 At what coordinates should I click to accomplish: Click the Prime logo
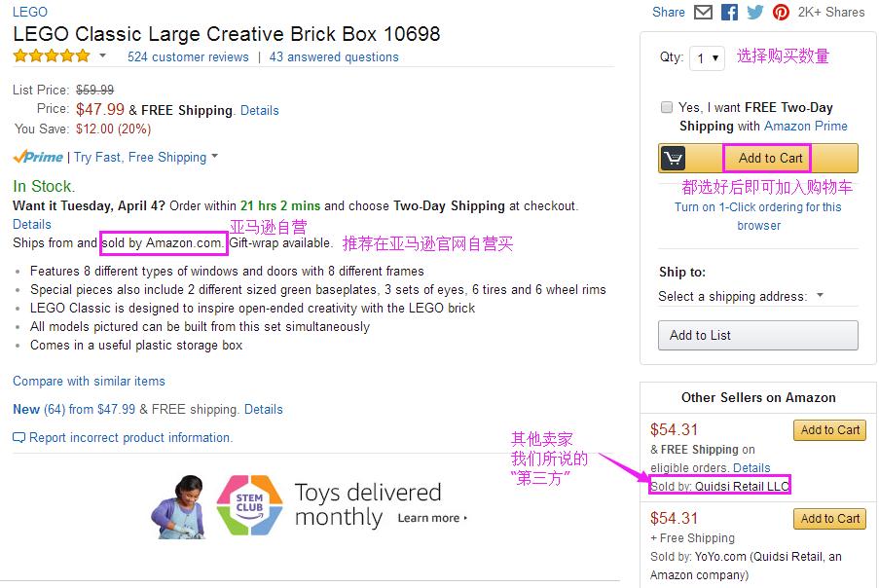click(x=38, y=157)
